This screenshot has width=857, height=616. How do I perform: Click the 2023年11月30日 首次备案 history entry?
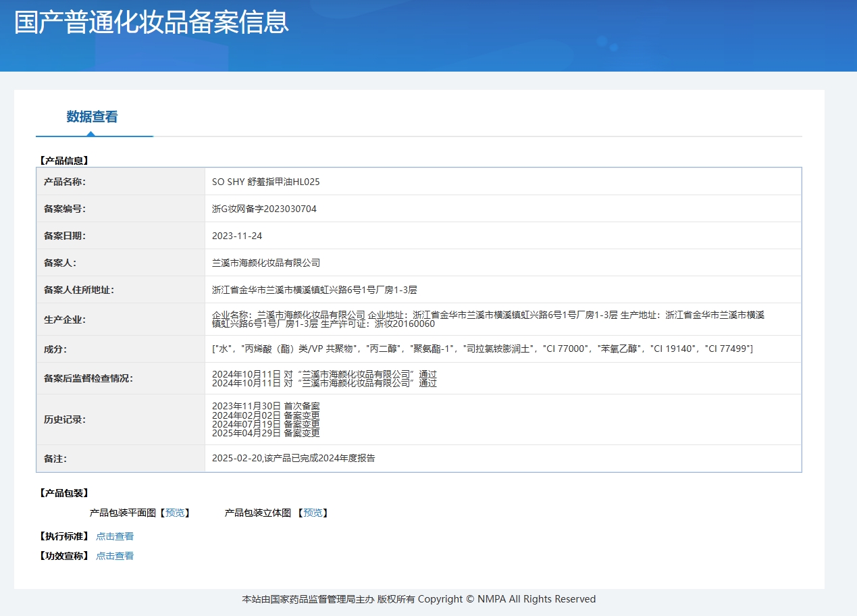point(265,406)
